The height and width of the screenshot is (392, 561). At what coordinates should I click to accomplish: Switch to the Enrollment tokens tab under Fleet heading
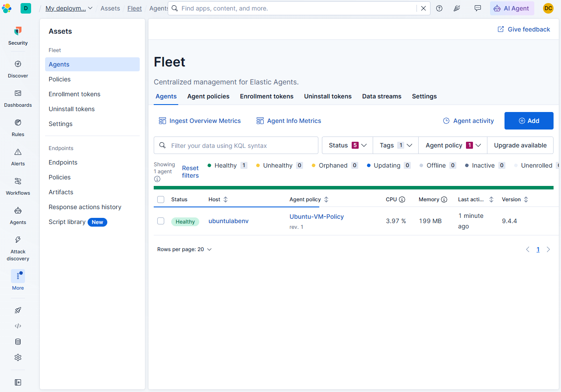point(267,96)
